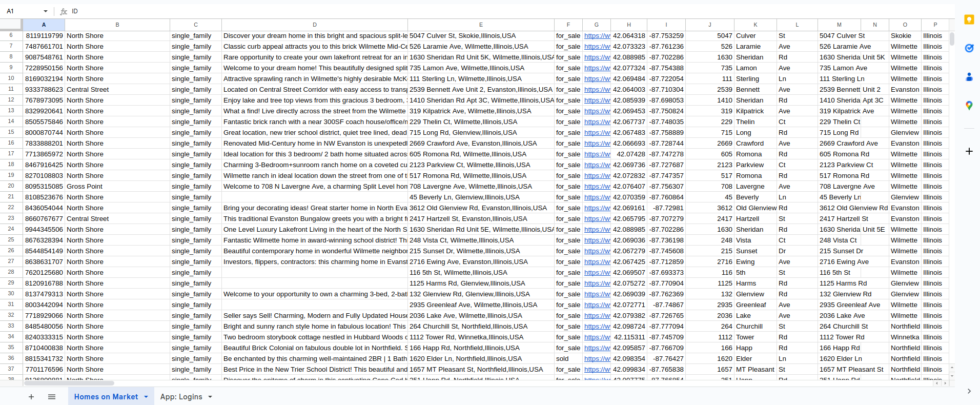Open the https link in row 20
The width and height of the screenshot is (980, 405).
tap(597, 187)
